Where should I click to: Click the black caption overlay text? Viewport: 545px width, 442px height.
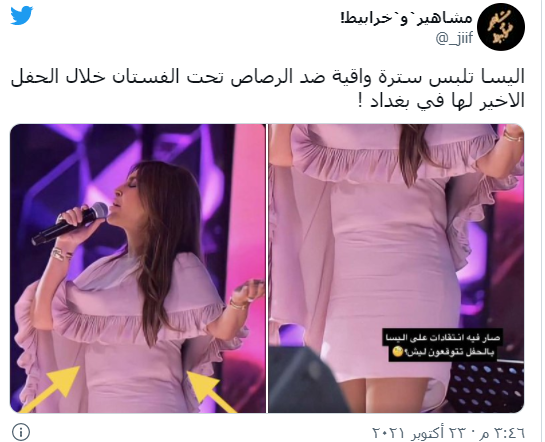point(441,345)
